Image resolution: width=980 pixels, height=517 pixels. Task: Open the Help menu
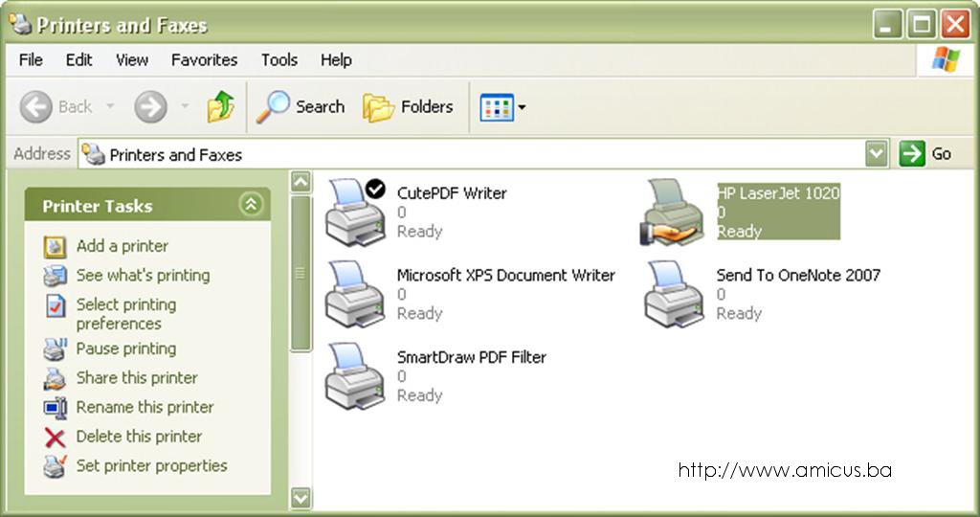pyautogui.click(x=336, y=60)
